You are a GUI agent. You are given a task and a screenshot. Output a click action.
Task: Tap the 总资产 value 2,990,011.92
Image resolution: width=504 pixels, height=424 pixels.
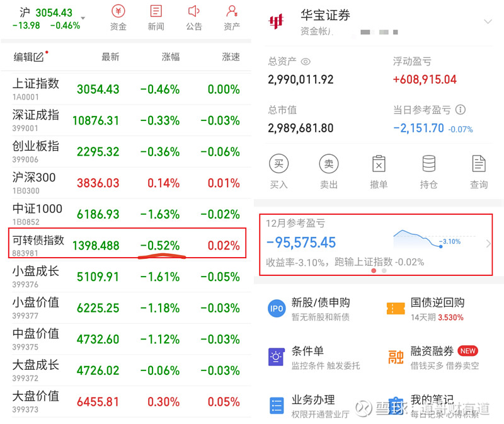(301, 79)
